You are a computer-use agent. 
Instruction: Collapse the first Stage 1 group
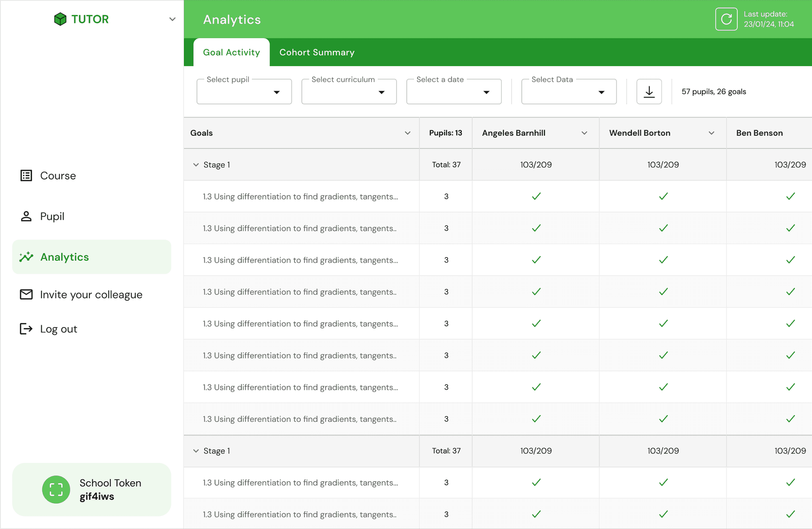tap(196, 165)
